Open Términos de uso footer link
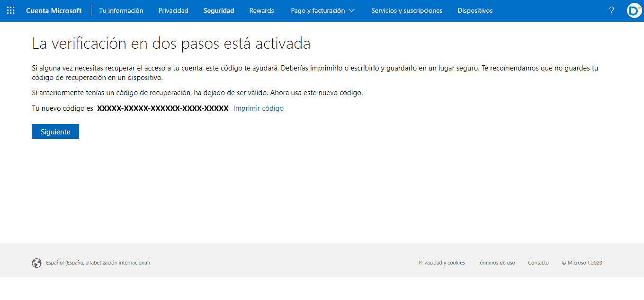The height and width of the screenshot is (300, 644). [x=496, y=263]
